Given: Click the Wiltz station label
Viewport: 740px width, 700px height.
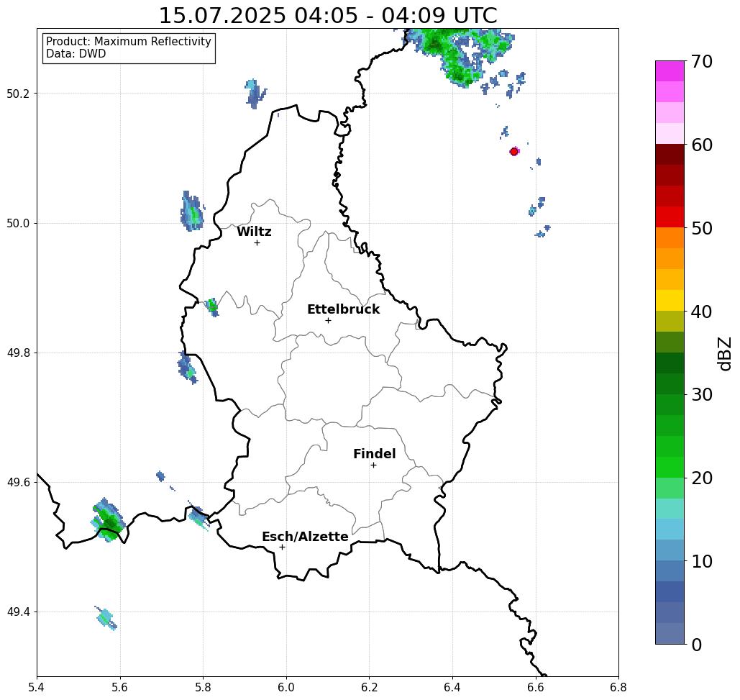Looking at the screenshot, I should point(254,232).
